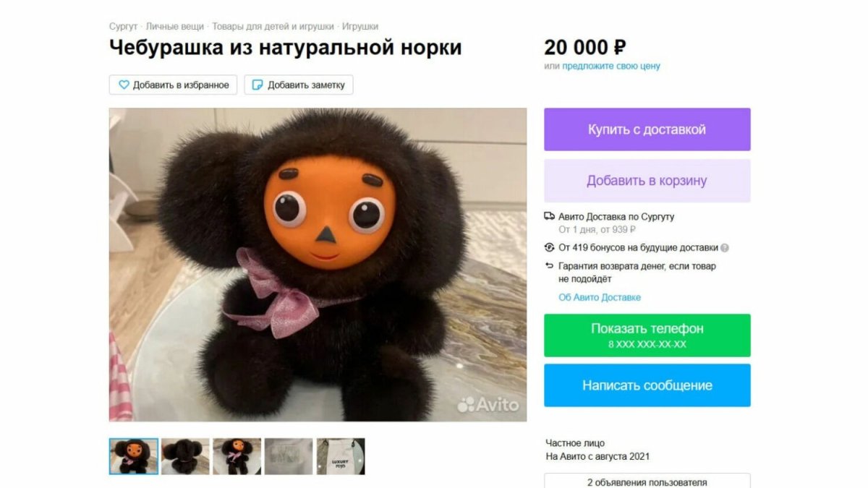The image size is (868, 488).
Task: Click the Avito watermark logo on photo
Action: point(488,404)
